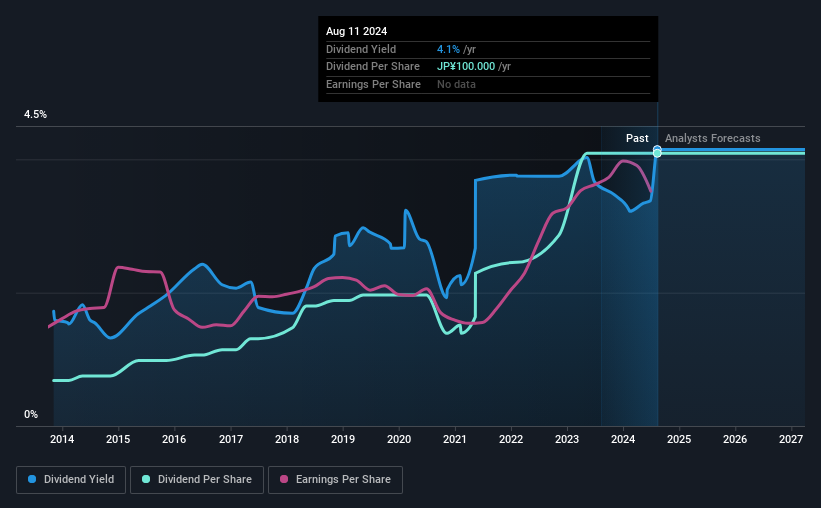Click the 2017 x-axis year label
Viewport: 821px width, 508px height.
(231, 439)
